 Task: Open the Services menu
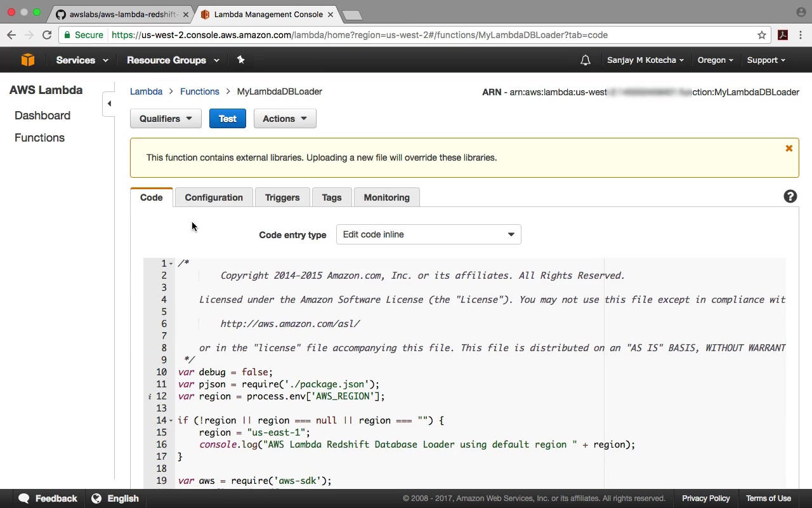[x=82, y=60]
